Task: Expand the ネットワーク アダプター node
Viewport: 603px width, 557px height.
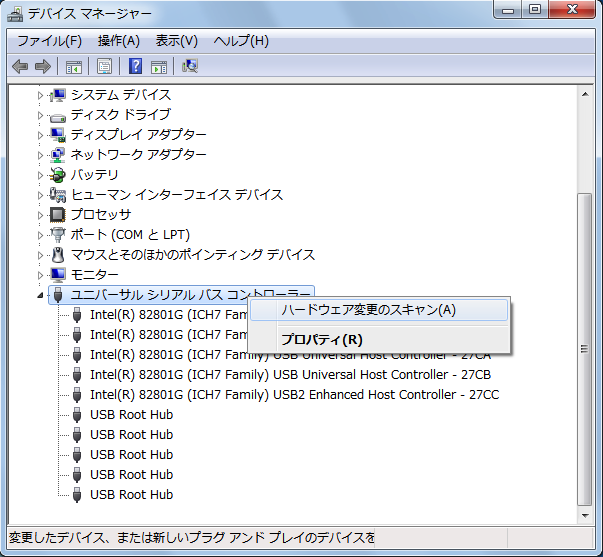Action: coord(40,155)
